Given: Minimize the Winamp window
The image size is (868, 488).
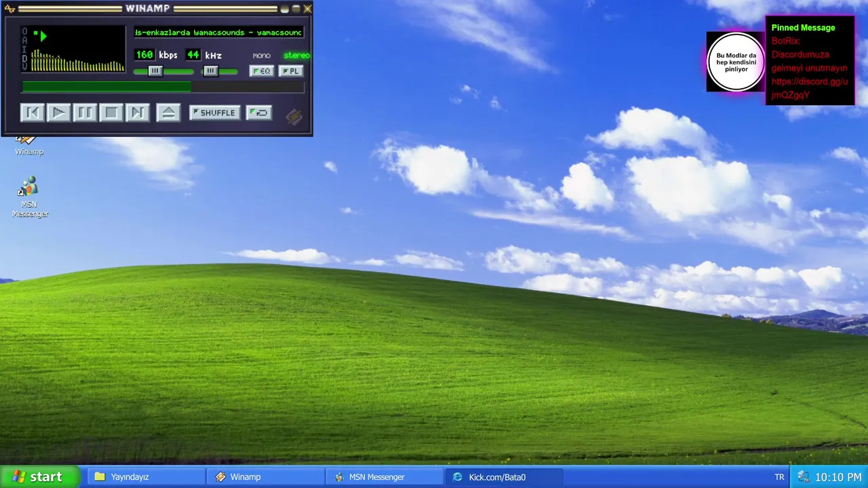Looking at the screenshot, I should [x=285, y=9].
